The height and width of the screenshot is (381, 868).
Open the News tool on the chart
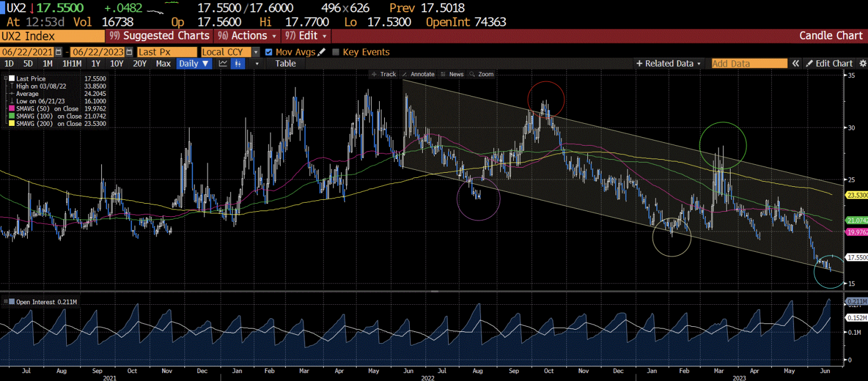455,74
